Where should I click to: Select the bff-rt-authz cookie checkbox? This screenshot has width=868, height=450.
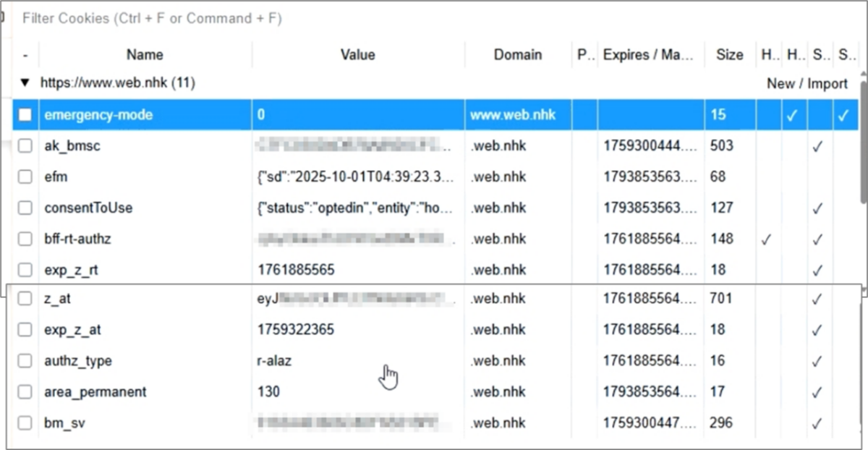point(25,239)
